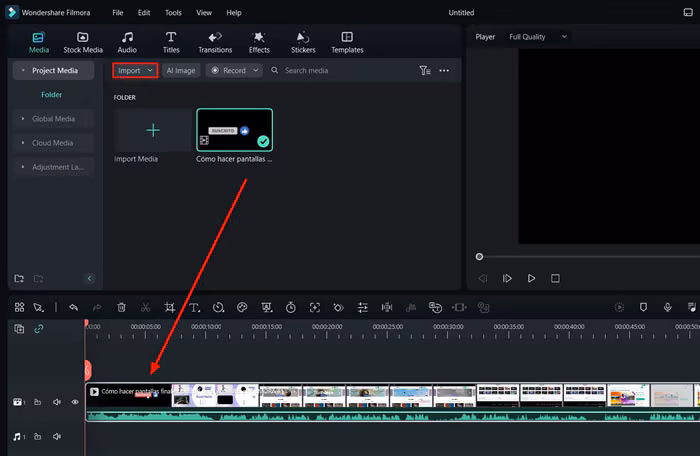The image size is (700, 456).
Task: Click the delete trash icon in timeline toolbar
Action: point(121,308)
